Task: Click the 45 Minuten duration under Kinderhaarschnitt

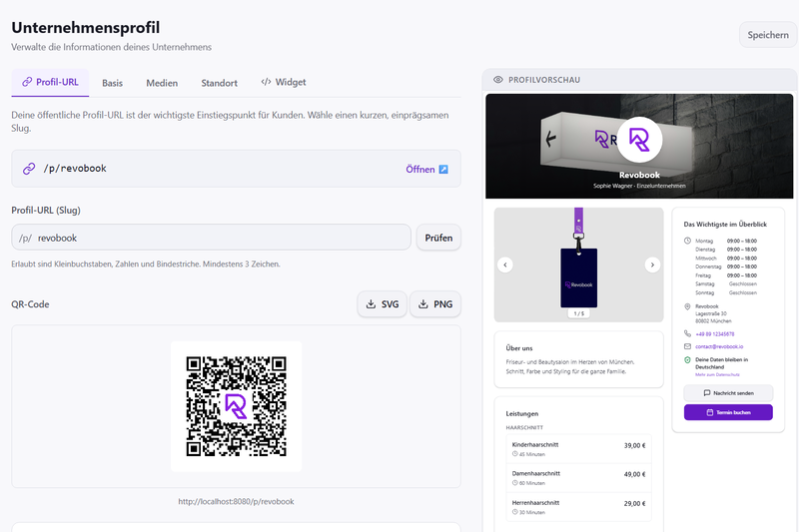Action: point(528,454)
